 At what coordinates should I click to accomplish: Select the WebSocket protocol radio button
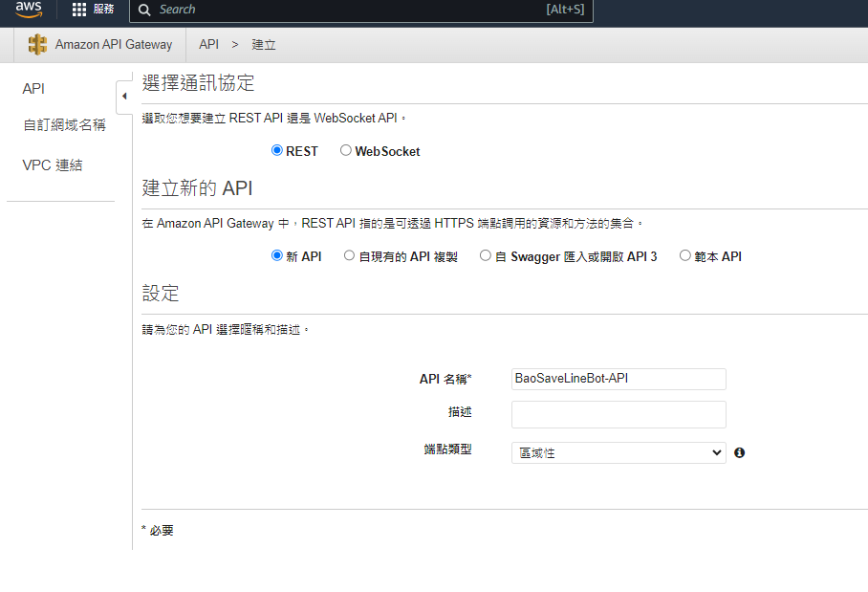point(345,150)
